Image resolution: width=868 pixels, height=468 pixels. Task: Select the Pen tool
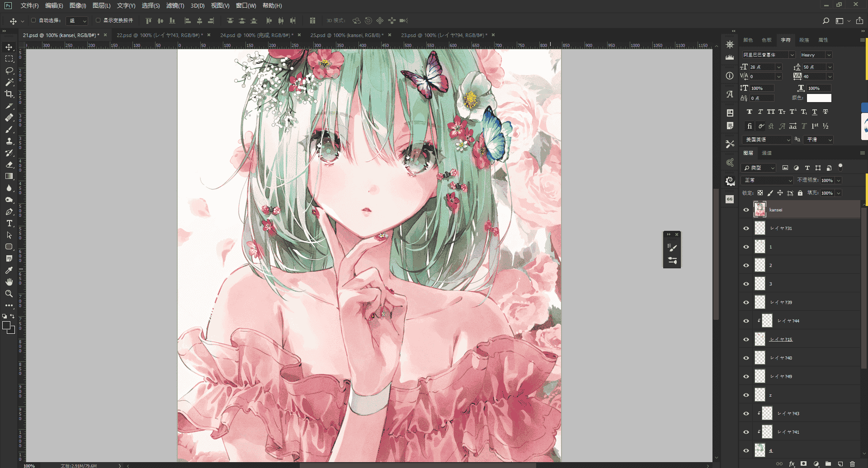click(x=9, y=211)
